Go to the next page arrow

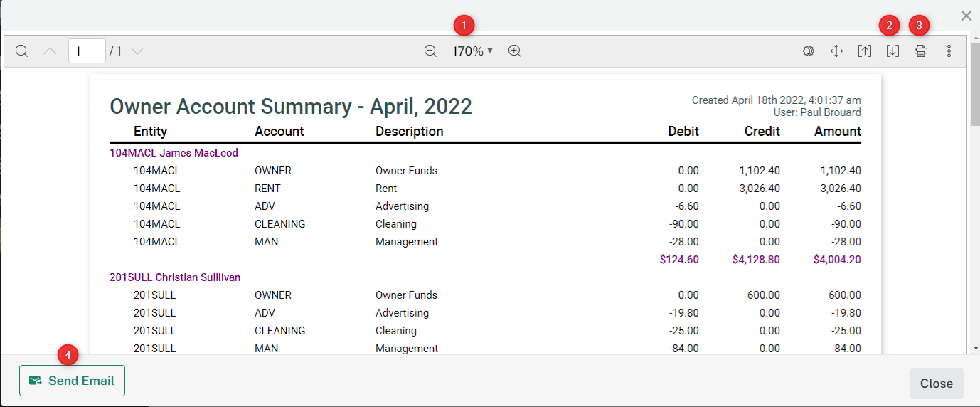coord(137,51)
